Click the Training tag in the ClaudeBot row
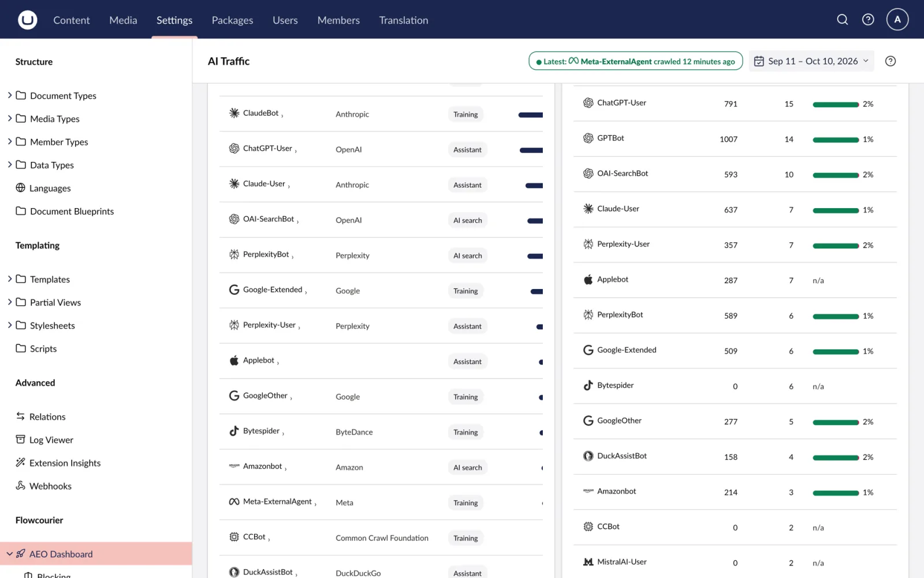This screenshot has width=924, height=578. click(x=465, y=114)
